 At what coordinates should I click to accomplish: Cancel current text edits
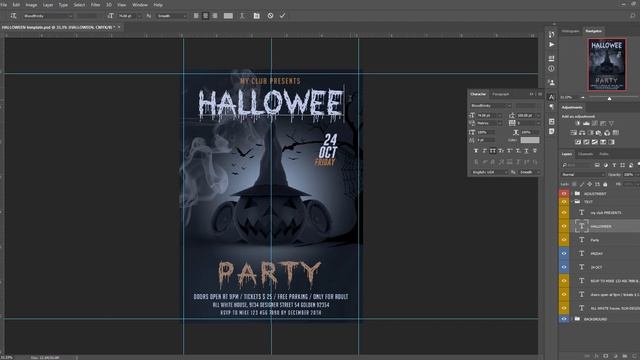[270, 16]
